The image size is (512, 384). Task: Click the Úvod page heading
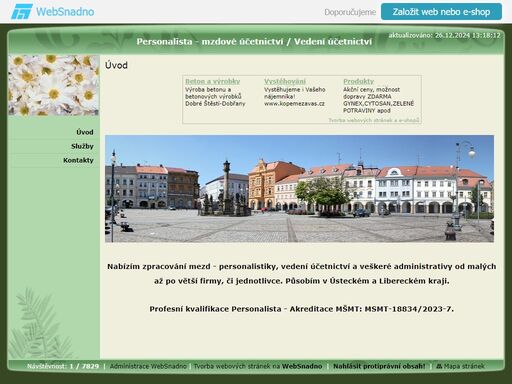116,65
